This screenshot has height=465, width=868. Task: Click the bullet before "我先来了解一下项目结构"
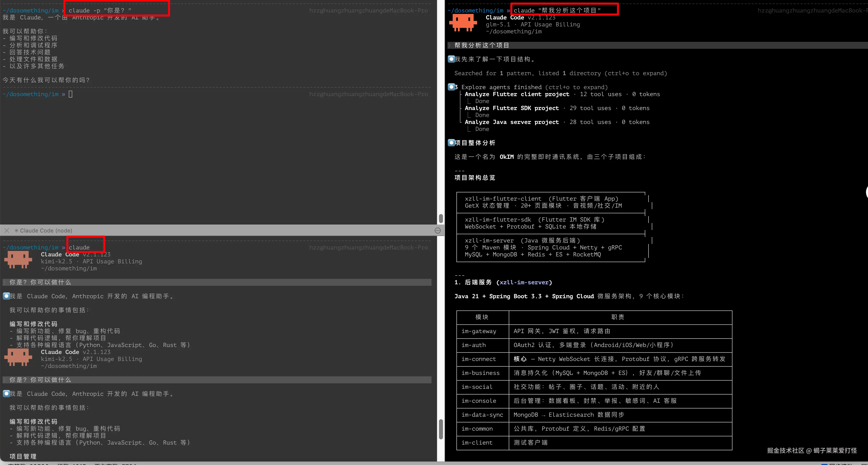click(451, 59)
